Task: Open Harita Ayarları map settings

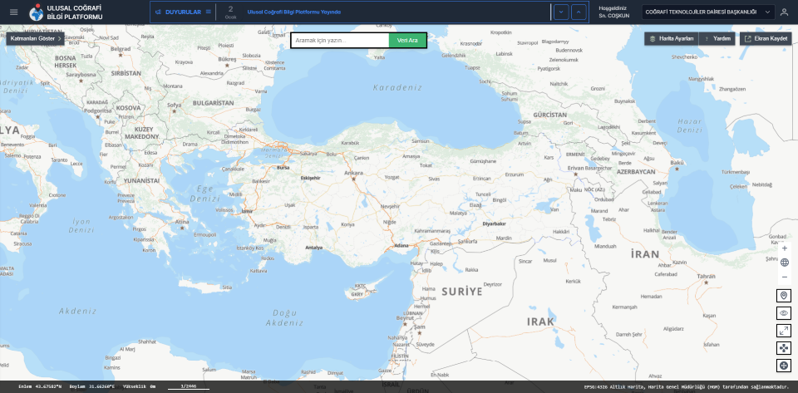Action: pos(671,39)
